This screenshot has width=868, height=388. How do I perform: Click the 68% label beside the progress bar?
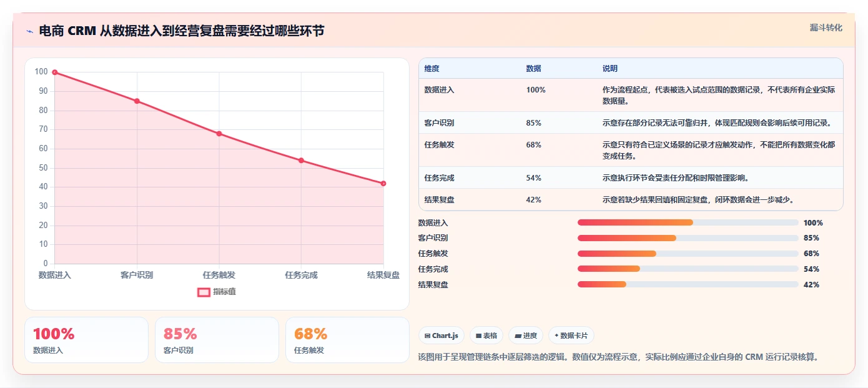click(x=811, y=254)
